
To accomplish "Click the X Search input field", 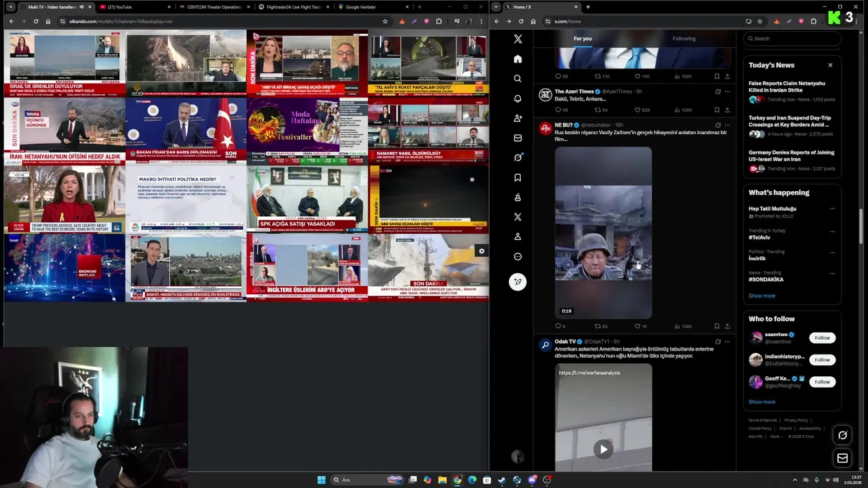I will 792,39.
